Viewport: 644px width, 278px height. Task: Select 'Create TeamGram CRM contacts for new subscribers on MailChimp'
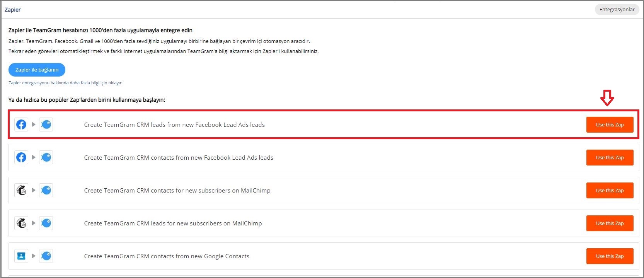(x=177, y=191)
